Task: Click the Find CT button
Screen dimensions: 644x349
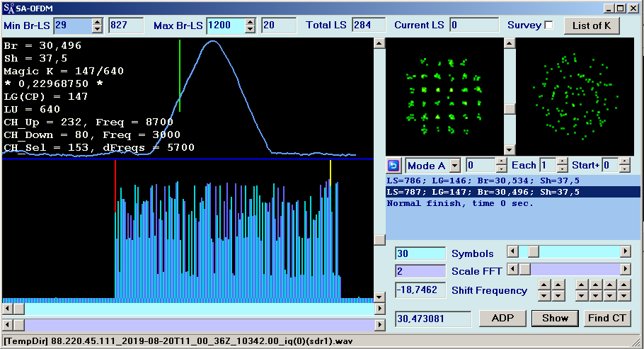Action: pyautogui.click(x=606, y=318)
